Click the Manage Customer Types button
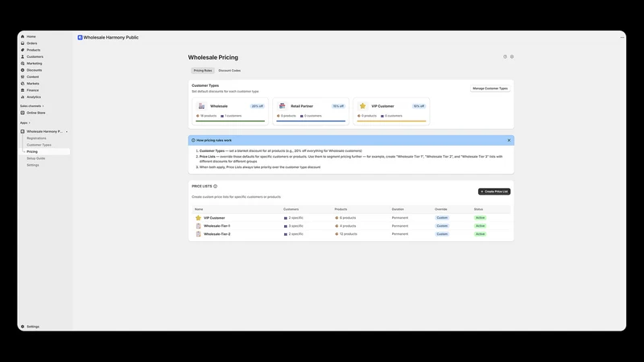 click(x=490, y=88)
